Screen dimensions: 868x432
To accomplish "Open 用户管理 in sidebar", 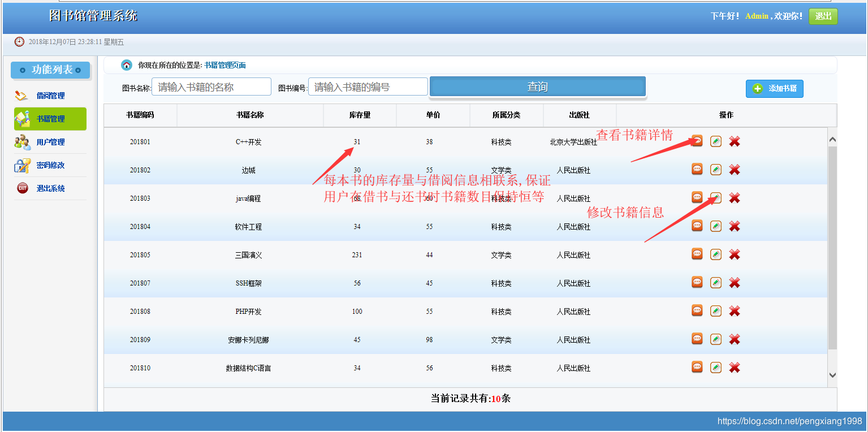I will (50, 142).
